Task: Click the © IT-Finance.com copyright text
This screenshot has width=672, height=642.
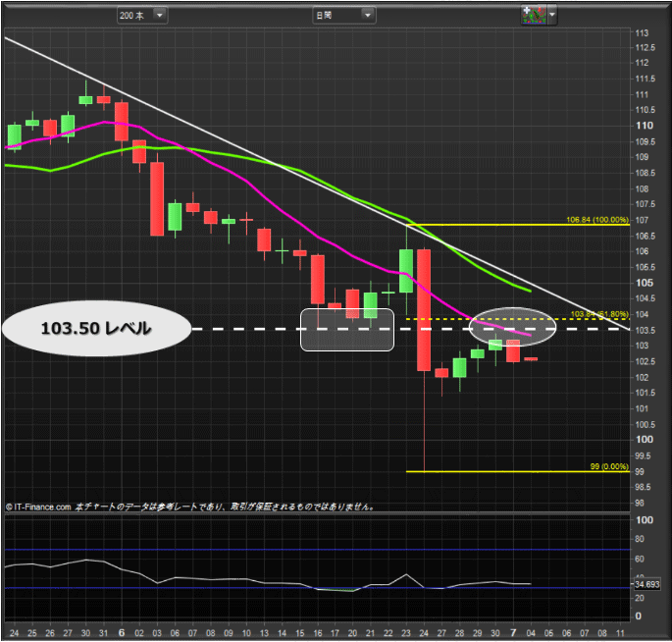Action: (x=38, y=507)
